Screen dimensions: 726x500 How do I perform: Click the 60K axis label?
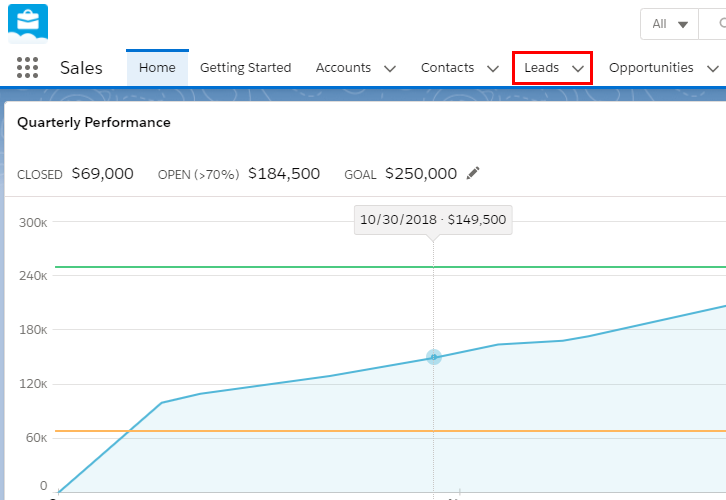(37, 438)
